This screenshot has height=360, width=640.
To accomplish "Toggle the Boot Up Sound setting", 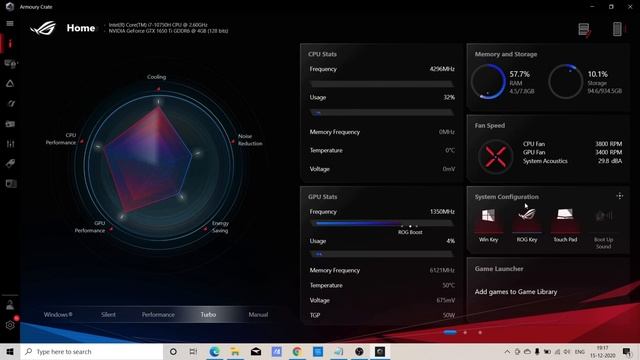I will 603,229.
